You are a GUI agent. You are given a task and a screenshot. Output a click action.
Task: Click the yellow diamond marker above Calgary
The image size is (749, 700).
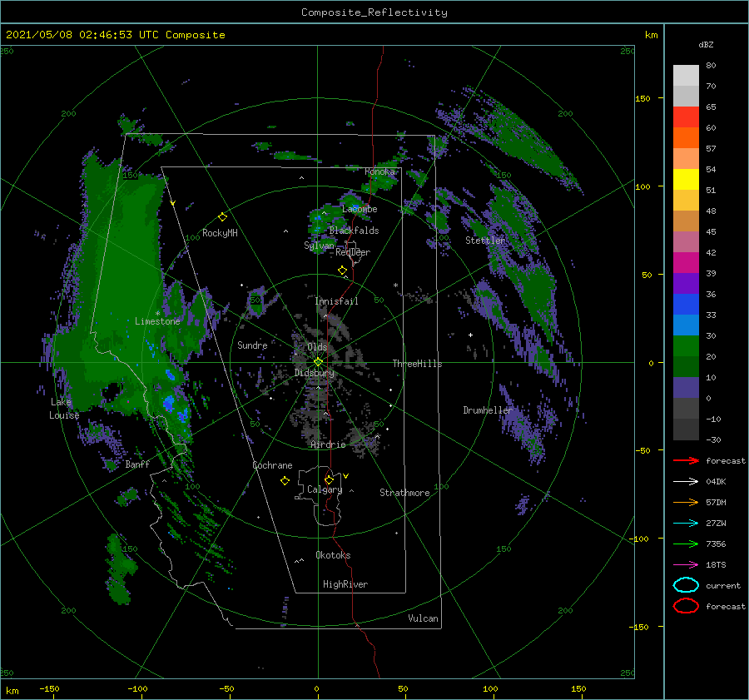(329, 479)
